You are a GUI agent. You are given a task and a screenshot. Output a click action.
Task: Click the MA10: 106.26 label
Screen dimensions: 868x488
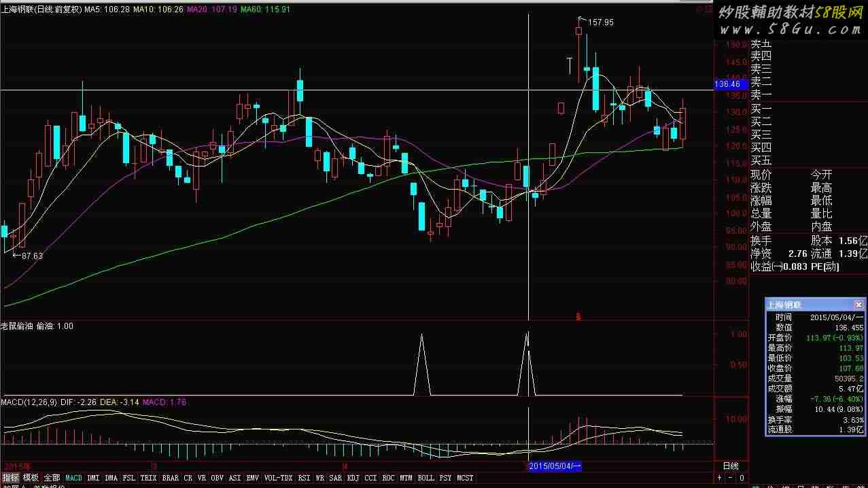(x=157, y=9)
